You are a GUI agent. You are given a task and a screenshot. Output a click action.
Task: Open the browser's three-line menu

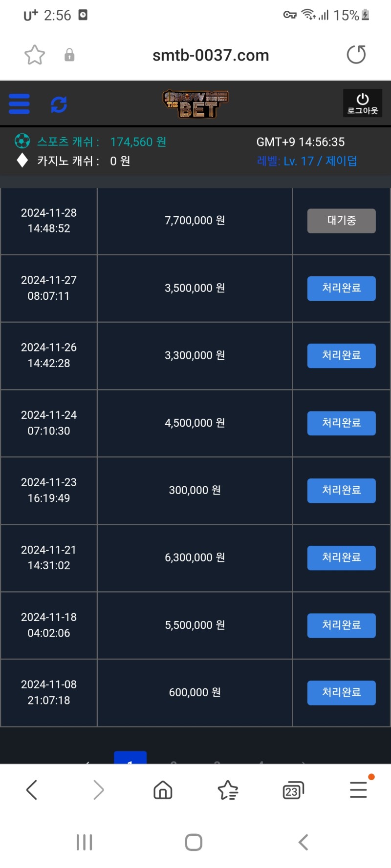(x=358, y=789)
